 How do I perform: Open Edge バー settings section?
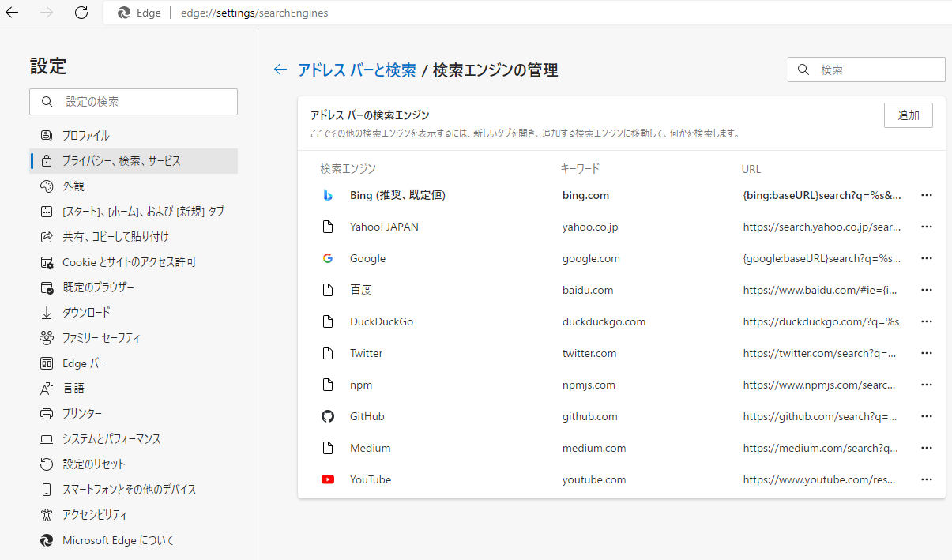pos(134,363)
